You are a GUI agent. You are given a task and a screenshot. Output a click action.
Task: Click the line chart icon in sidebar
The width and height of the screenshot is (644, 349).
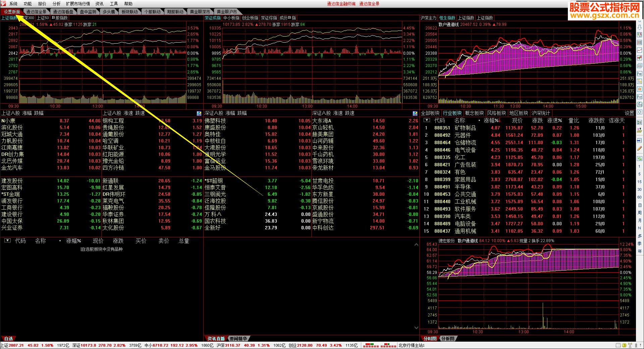[639, 50]
